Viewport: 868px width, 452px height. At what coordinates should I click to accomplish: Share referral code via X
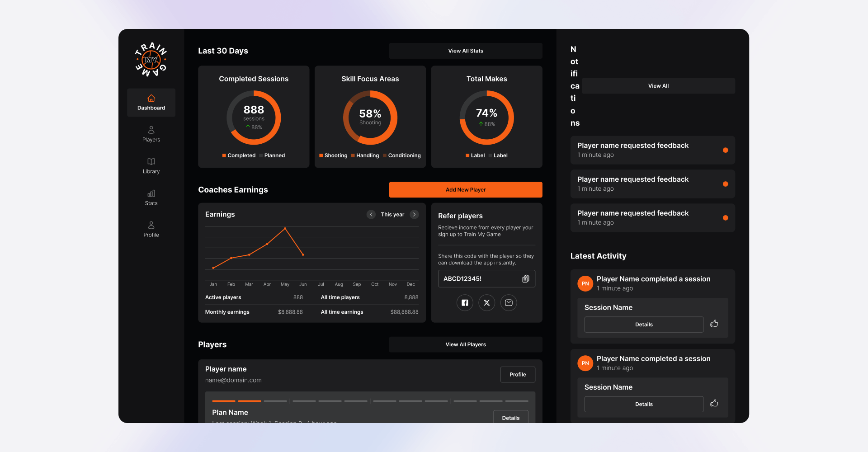(486, 302)
